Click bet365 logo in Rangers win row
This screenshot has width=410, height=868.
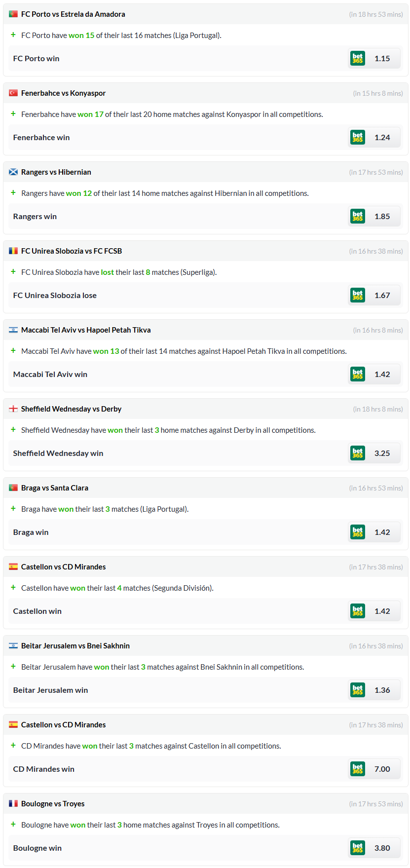(x=358, y=216)
